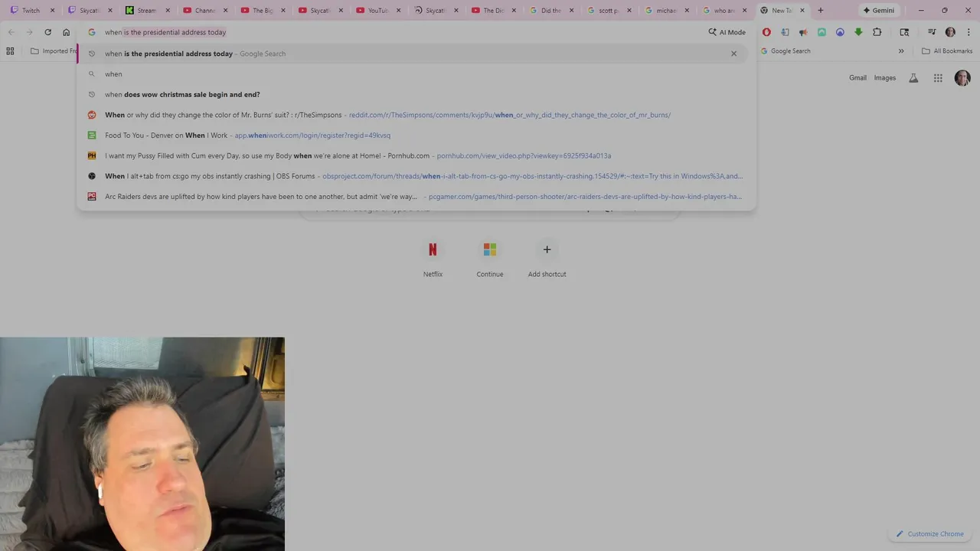Open the Continue Microsoft shortcut

[x=490, y=258]
